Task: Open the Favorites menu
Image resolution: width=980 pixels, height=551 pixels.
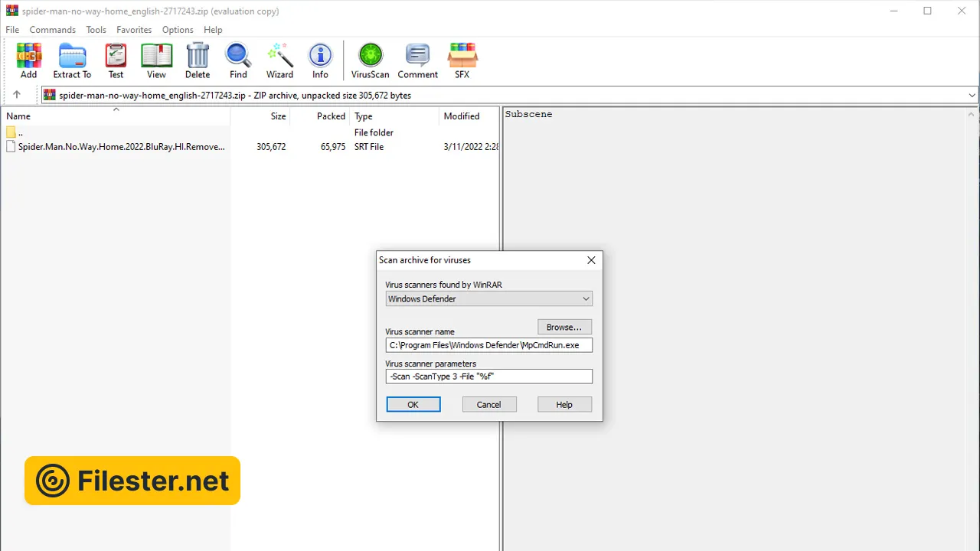Action: [134, 30]
